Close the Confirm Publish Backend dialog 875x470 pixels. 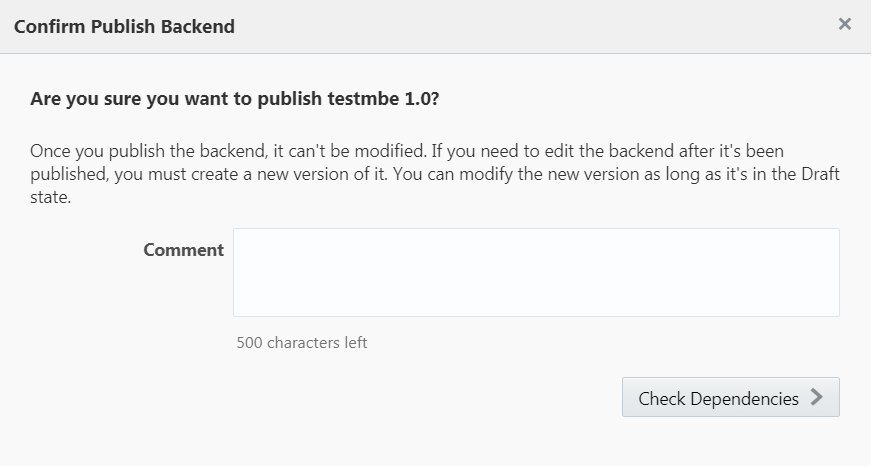(x=844, y=24)
